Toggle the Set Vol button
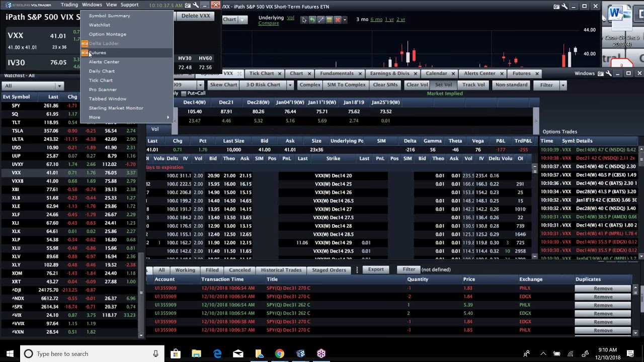 tap(443, 85)
